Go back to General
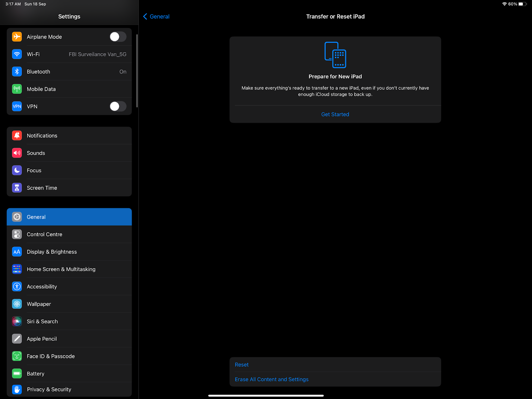This screenshot has width=532, height=399. [156, 17]
